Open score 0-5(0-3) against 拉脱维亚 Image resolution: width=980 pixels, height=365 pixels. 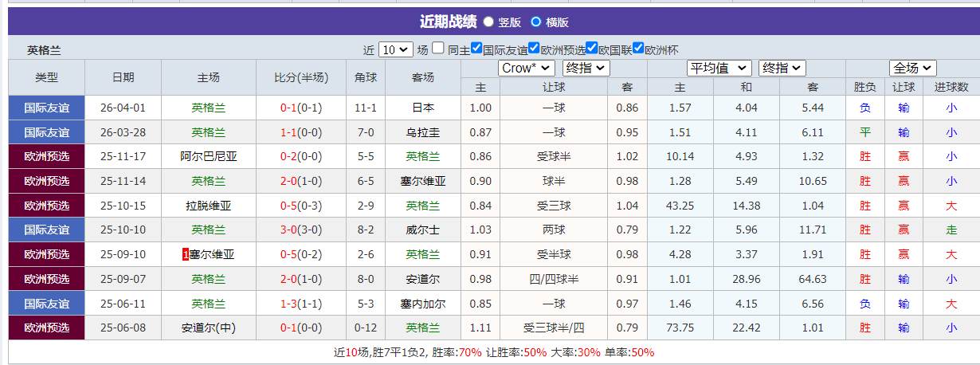point(301,206)
